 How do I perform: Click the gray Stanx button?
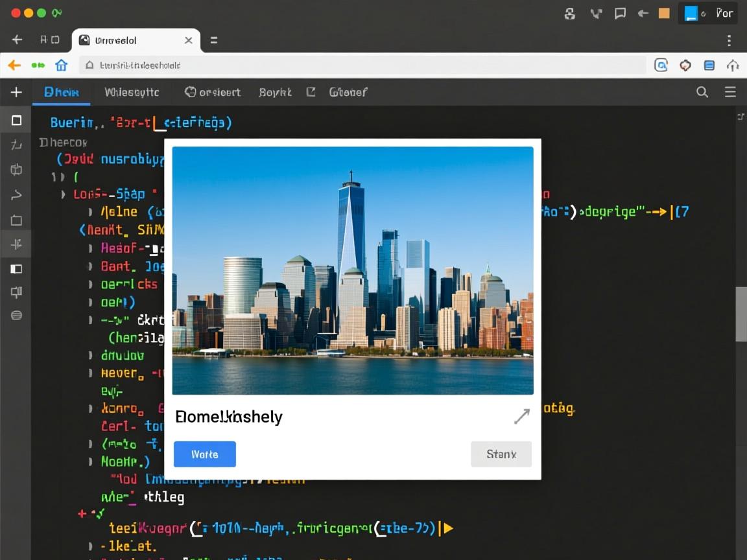tap(501, 454)
